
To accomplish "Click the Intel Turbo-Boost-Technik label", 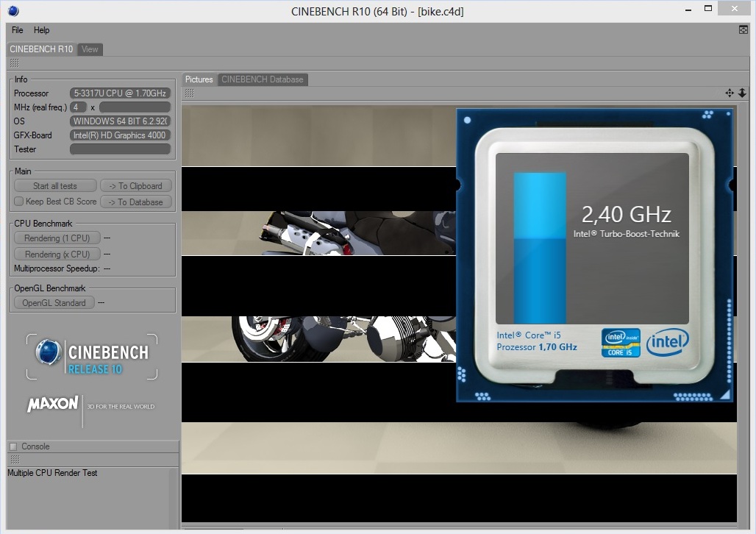I will click(x=627, y=234).
